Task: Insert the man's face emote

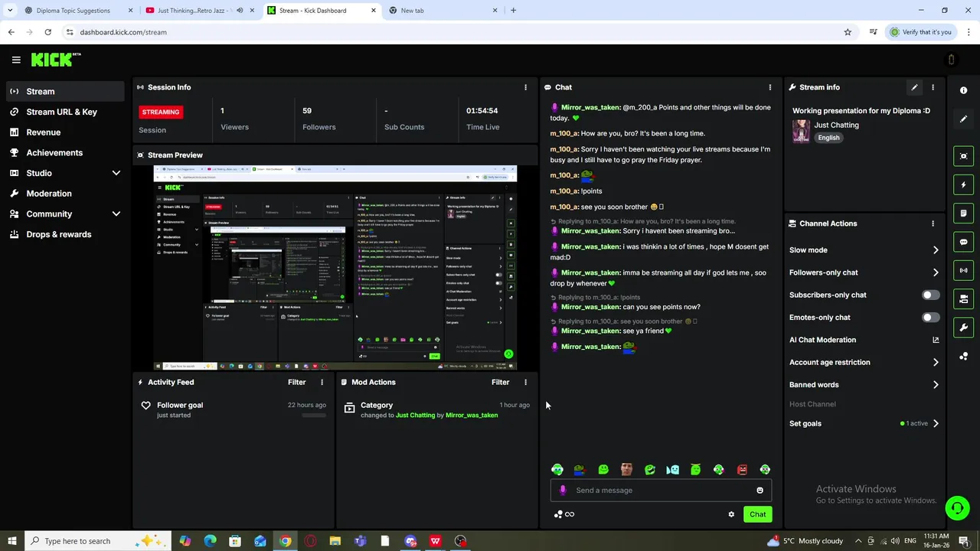Action: [626, 470]
